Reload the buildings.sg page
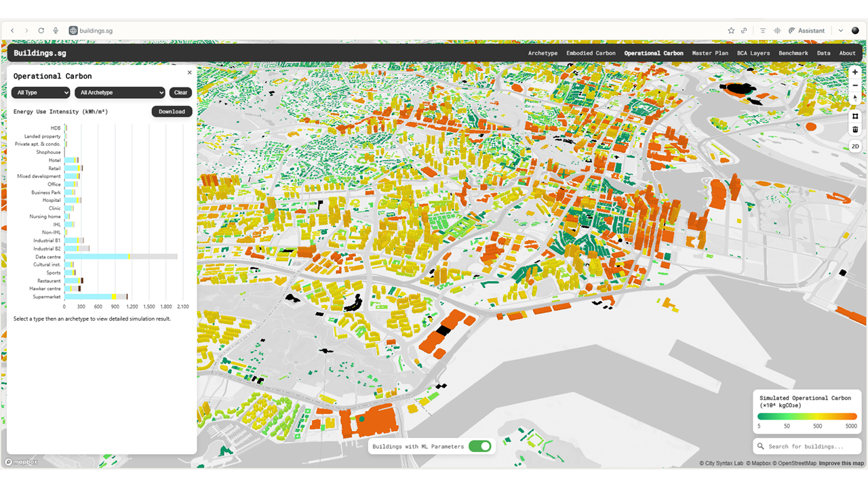This screenshot has width=868, height=488. [x=41, y=30]
